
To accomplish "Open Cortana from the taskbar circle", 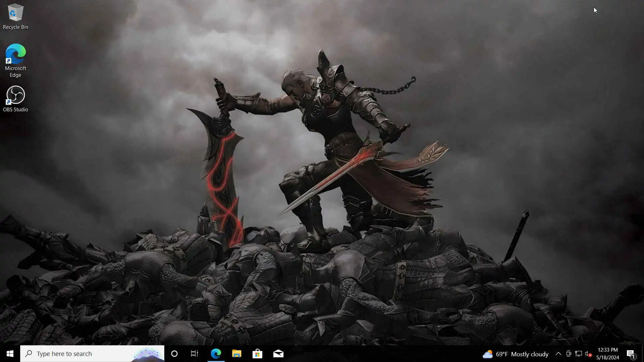I will click(174, 354).
